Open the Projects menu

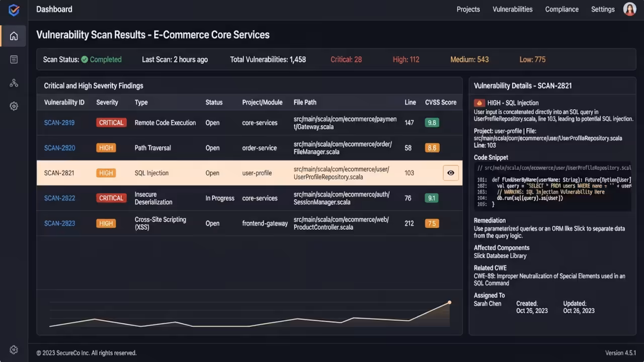coord(468,9)
